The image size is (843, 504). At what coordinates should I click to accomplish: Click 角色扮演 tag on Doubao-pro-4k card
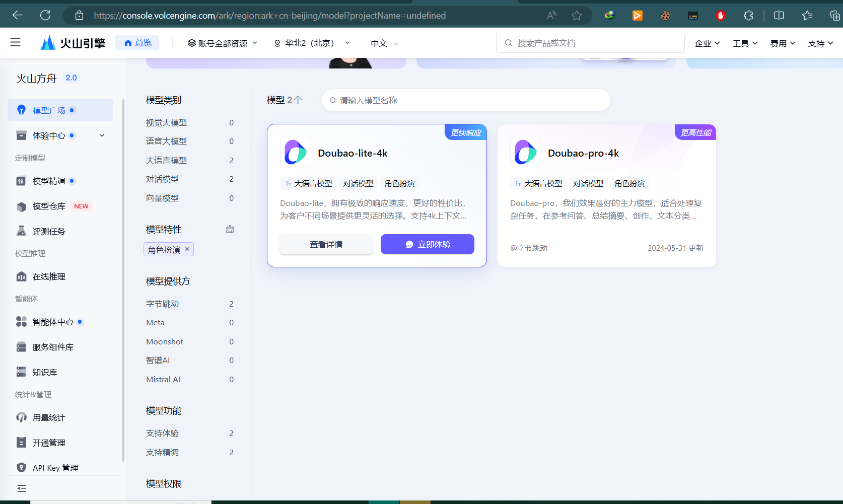(629, 184)
